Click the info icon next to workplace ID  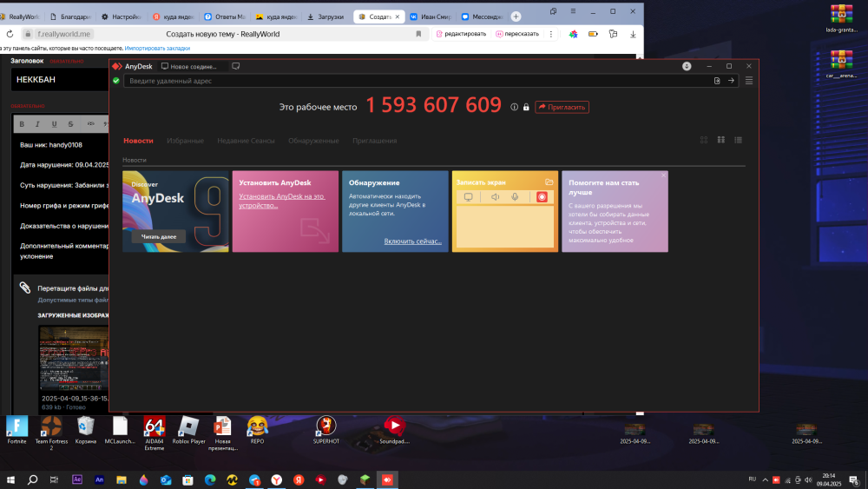(x=514, y=107)
